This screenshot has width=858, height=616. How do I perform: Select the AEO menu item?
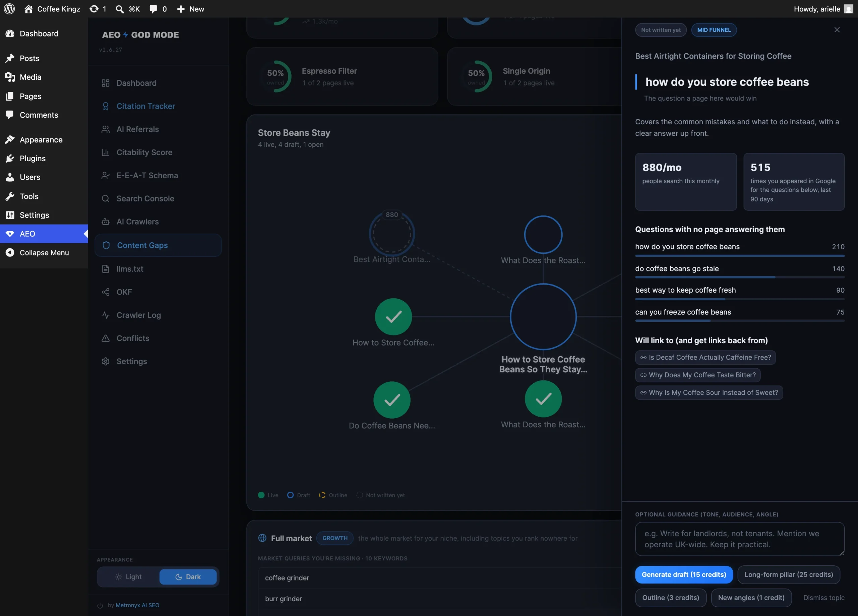(x=44, y=234)
